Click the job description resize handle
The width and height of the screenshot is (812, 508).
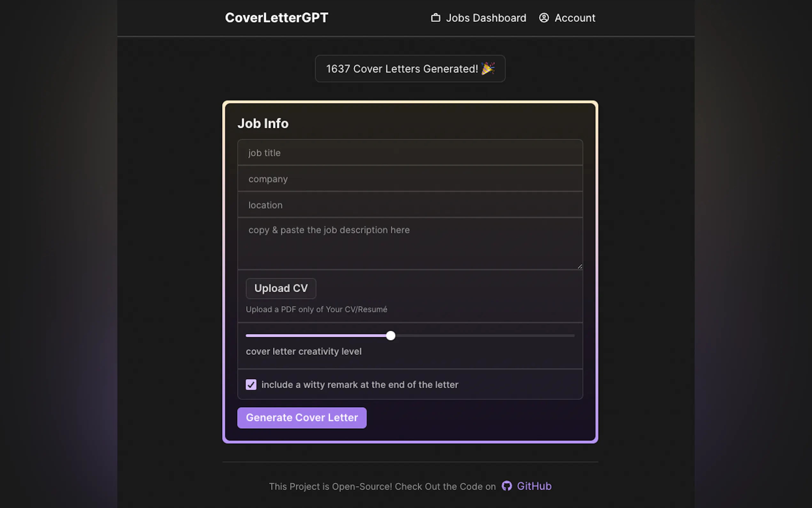579,266
